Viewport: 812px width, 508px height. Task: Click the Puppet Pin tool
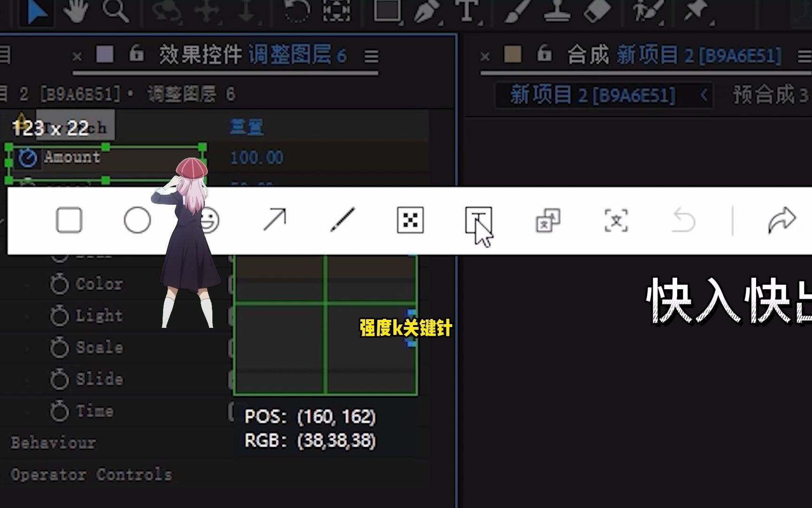coord(696,10)
